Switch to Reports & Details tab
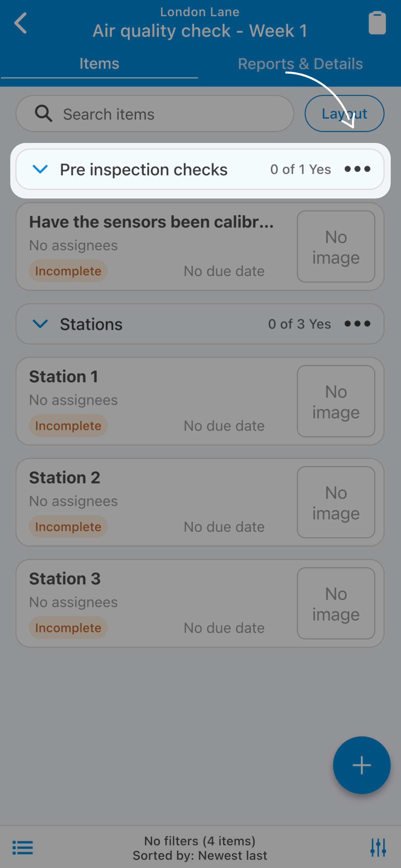Screen dimensions: 401x868 click(x=300, y=64)
